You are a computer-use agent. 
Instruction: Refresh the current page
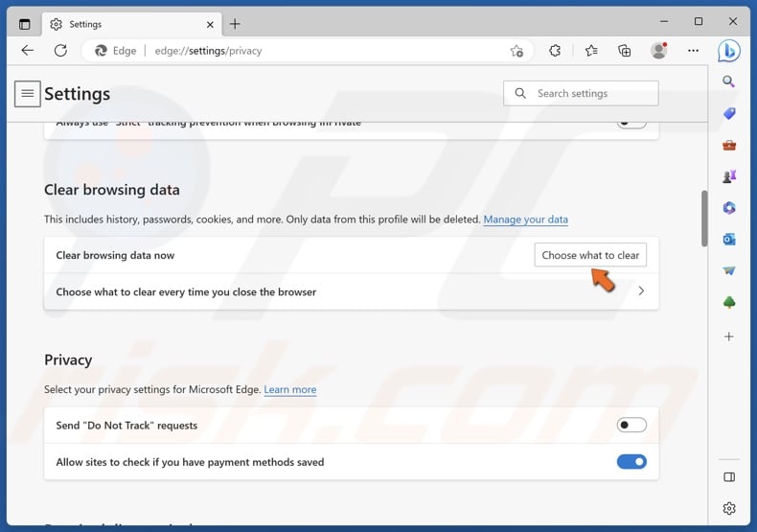(60, 50)
